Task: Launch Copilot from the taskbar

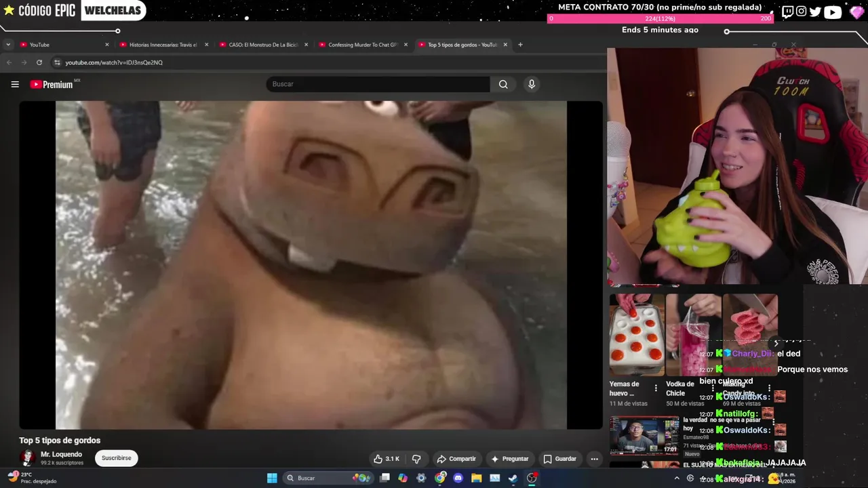Action: pyautogui.click(x=403, y=478)
